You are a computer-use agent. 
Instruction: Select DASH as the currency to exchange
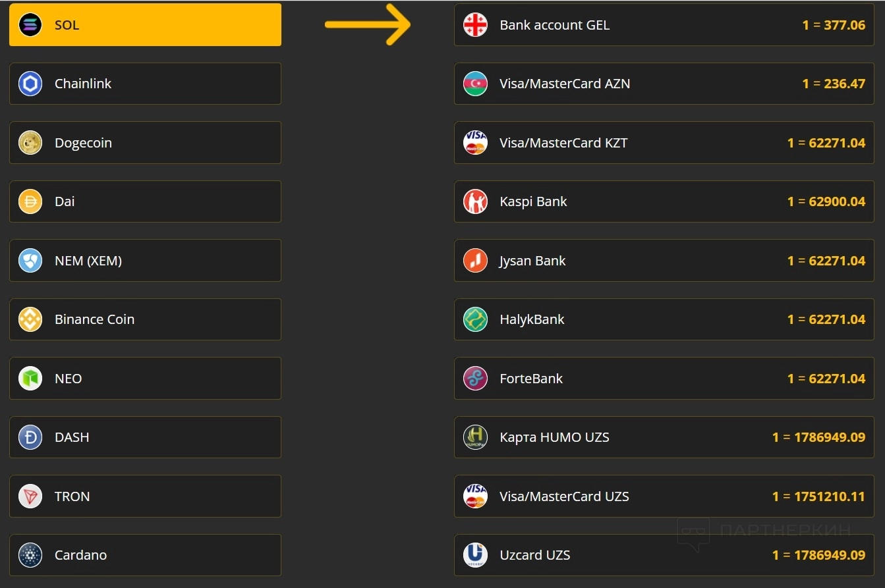pyautogui.click(x=145, y=437)
